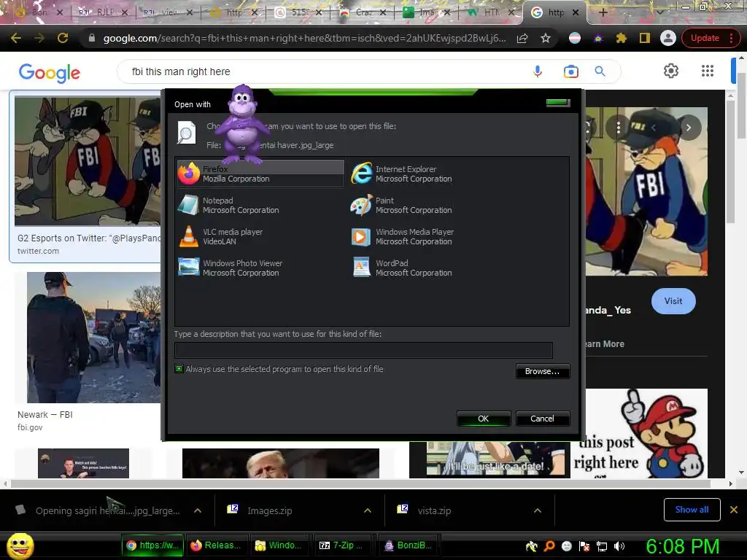747x560 pixels.
Task: Select VLC media player entry
Action: [x=221, y=236]
